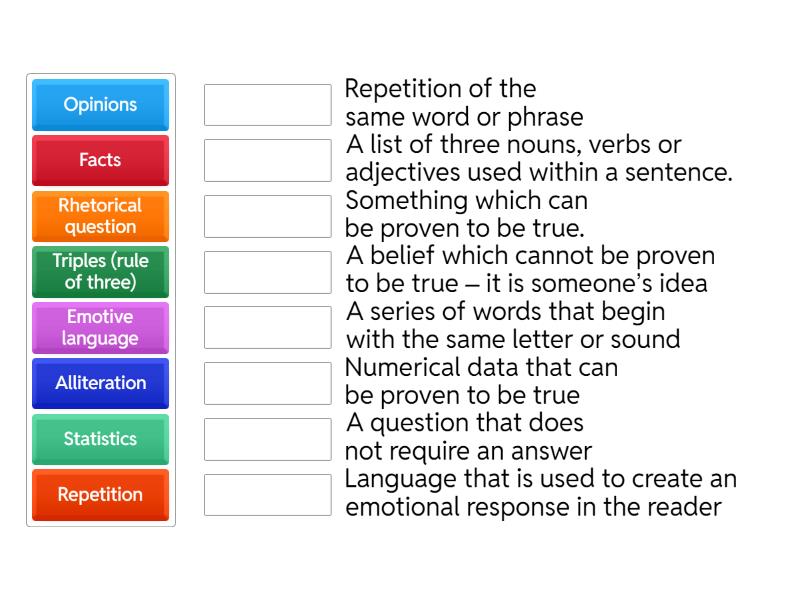Pick the orange Repetition tile
This screenshot has width=800, height=600.
(x=100, y=495)
